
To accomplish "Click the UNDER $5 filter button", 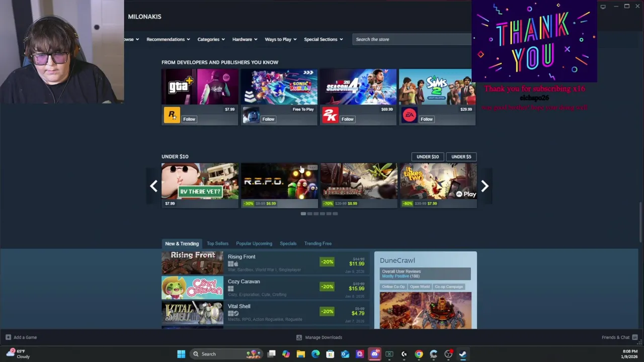I will tap(461, 156).
